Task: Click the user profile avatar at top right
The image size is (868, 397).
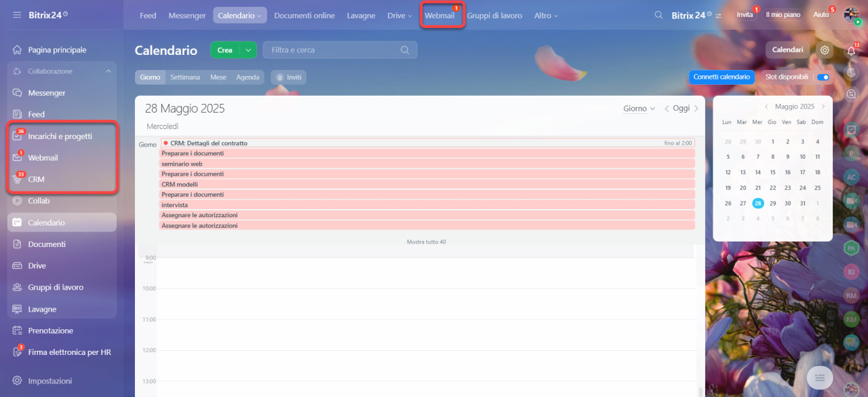Action: click(852, 15)
